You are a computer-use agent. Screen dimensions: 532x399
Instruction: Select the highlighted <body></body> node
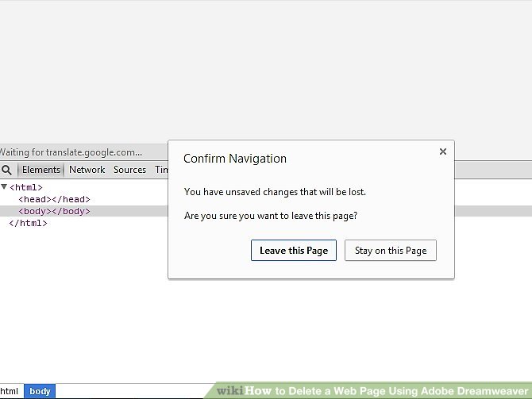[54, 212]
